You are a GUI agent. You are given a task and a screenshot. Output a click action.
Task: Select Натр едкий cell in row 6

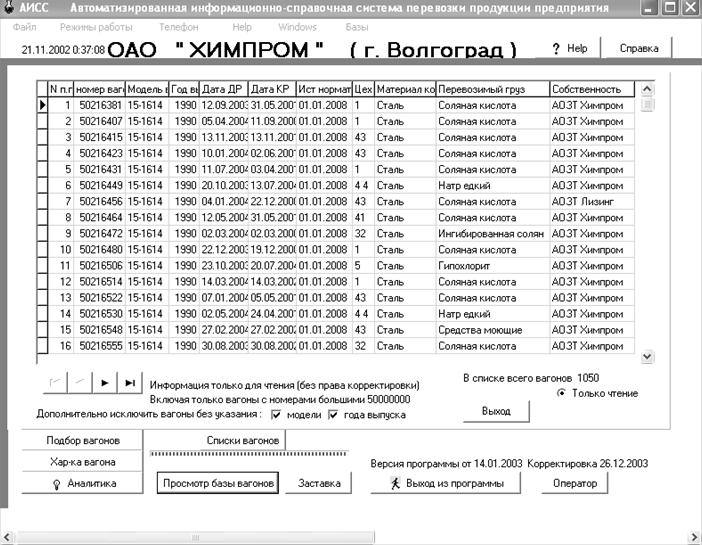click(x=493, y=185)
